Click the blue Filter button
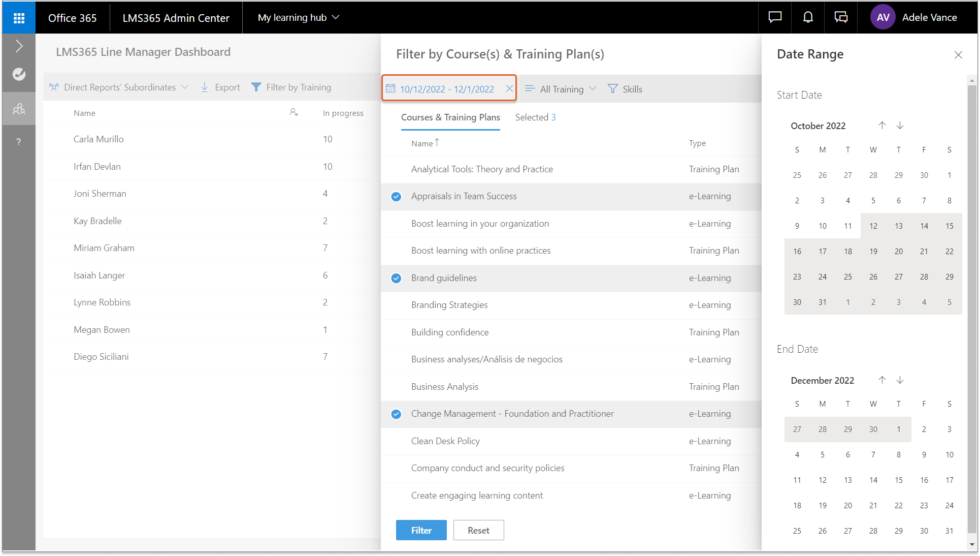 tap(421, 530)
